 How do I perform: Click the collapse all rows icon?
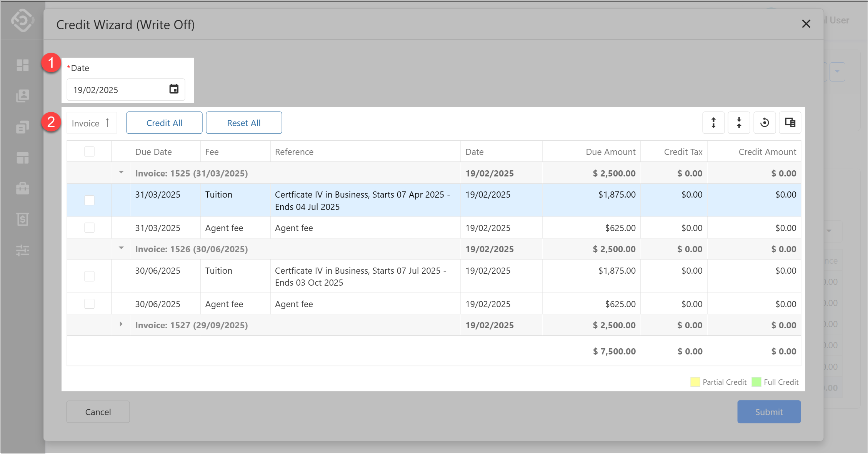[739, 123]
